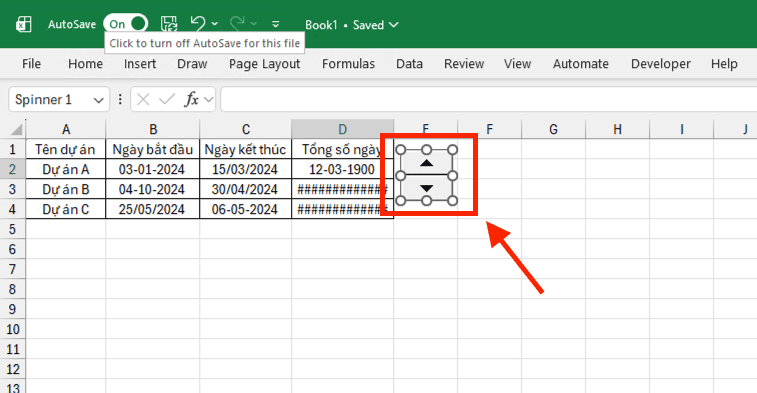Click the formula bar Cancel X icon
The image size is (757, 393).
coord(143,99)
